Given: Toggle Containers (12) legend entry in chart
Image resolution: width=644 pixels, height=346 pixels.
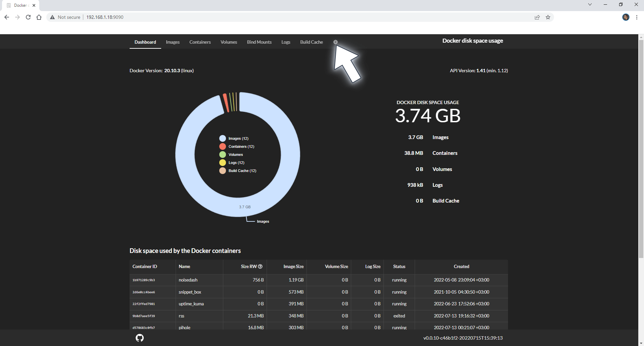Looking at the screenshot, I should pyautogui.click(x=237, y=146).
